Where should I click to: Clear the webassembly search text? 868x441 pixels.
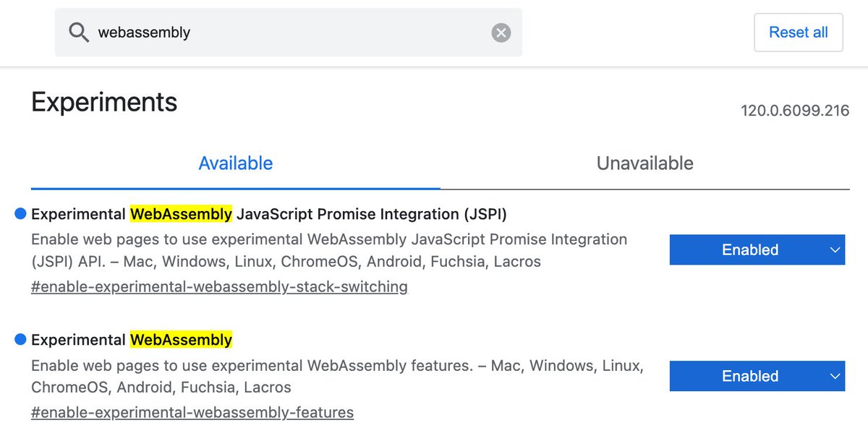(x=501, y=33)
